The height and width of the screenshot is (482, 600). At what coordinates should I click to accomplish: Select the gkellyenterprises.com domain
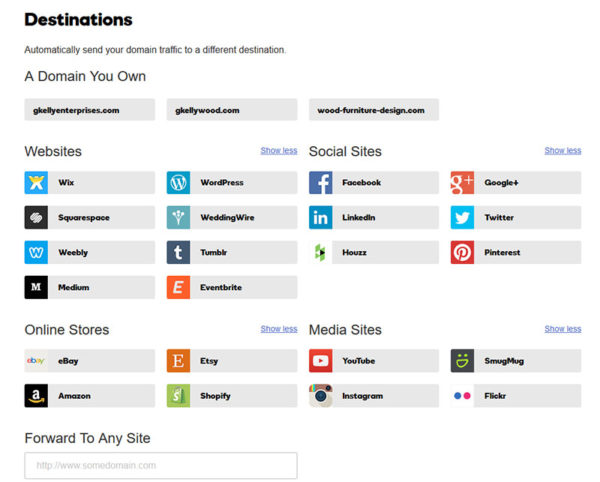pyautogui.click(x=90, y=110)
